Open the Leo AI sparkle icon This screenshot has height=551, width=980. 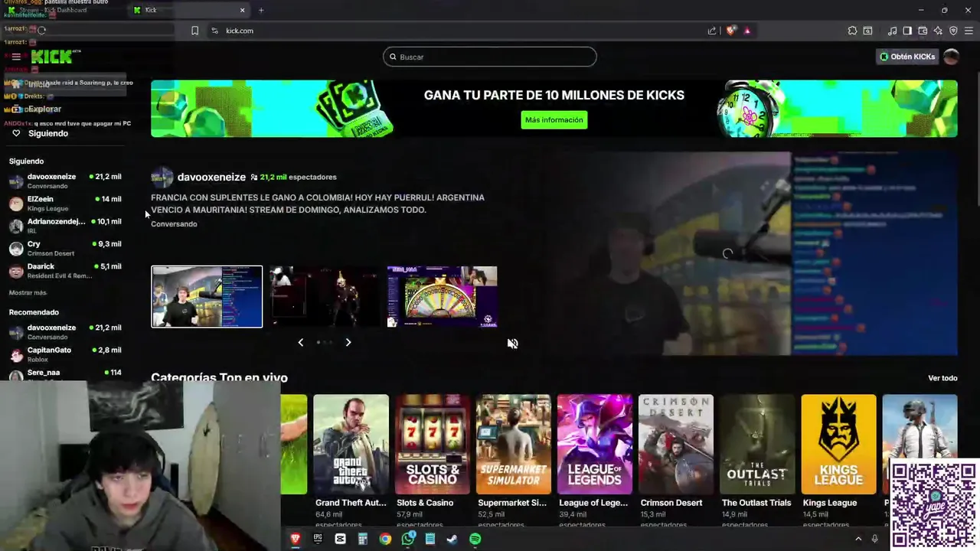(938, 31)
